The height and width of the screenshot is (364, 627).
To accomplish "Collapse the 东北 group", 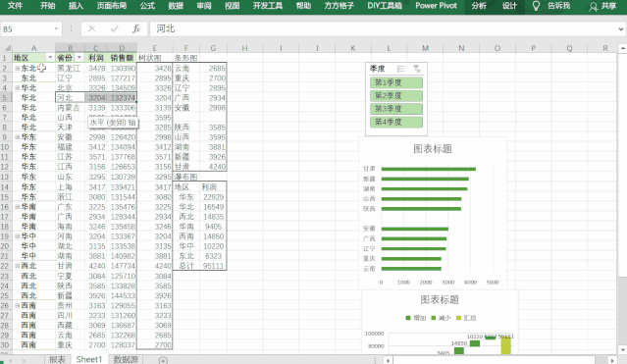I will 18,68.
